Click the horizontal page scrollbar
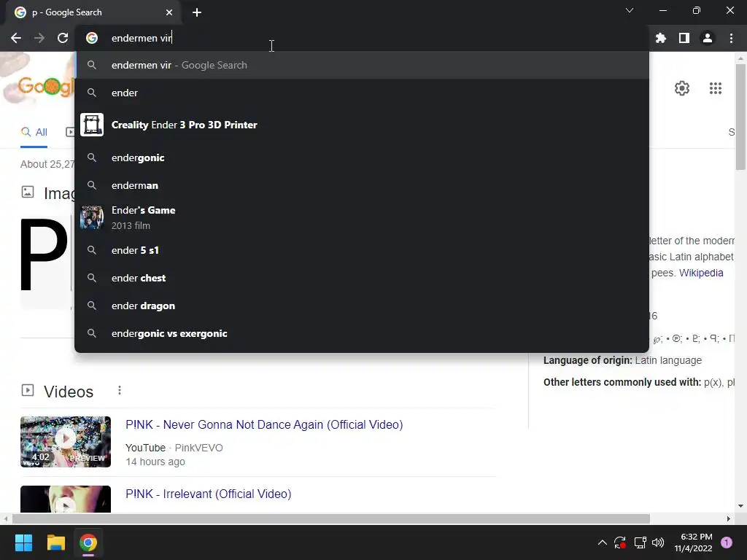 331,518
